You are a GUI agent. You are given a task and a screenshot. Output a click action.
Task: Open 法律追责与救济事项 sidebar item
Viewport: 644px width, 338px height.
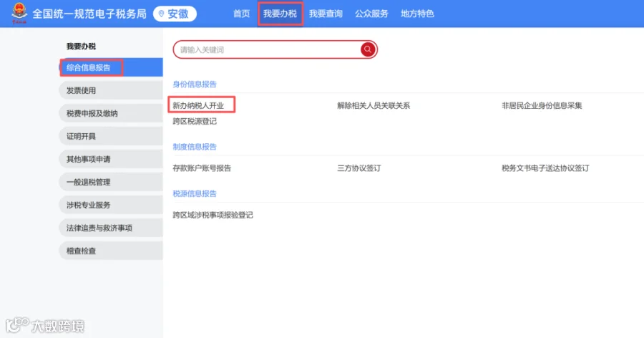(x=111, y=228)
